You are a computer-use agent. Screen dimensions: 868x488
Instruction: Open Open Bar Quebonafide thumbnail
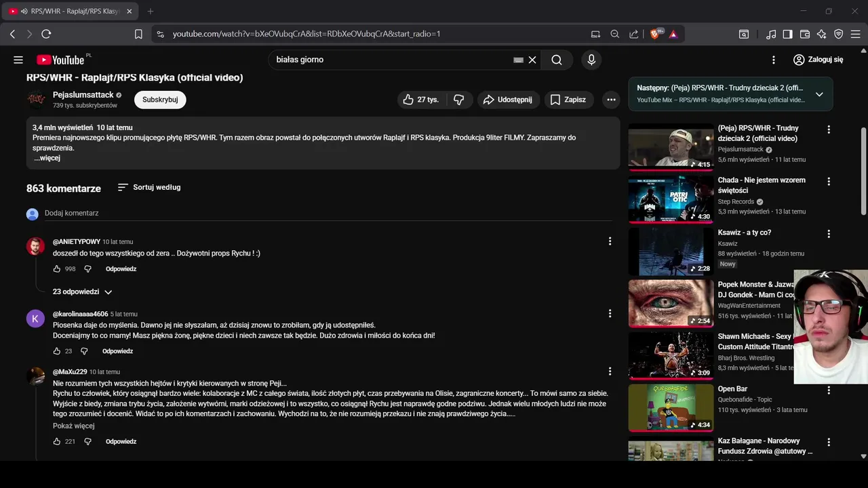pyautogui.click(x=671, y=407)
